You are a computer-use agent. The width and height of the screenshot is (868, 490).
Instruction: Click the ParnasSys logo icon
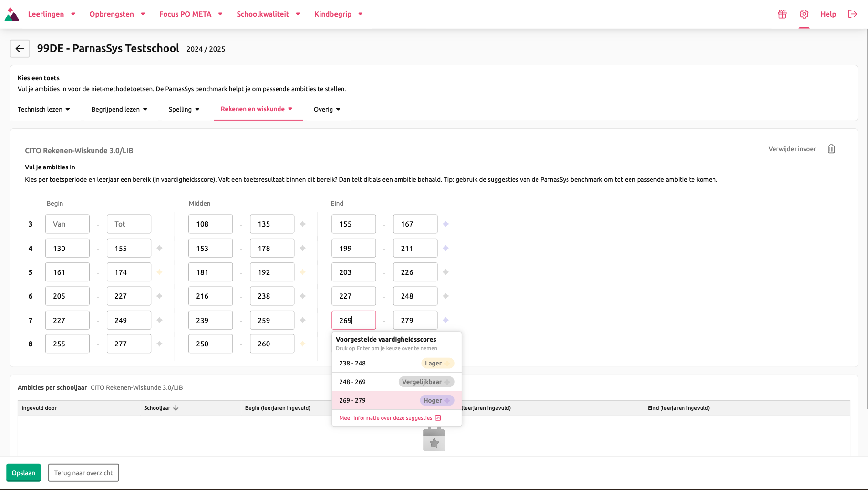click(11, 14)
